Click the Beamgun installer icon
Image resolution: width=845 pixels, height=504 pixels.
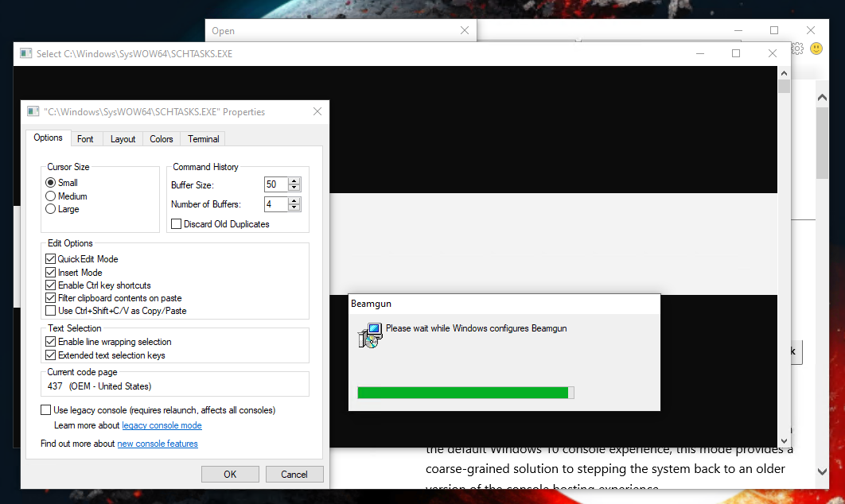[x=369, y=335]
